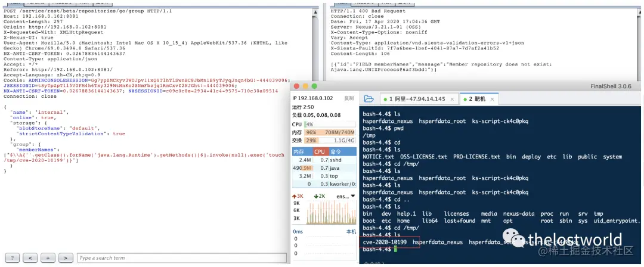The height and width of the screenshot is (267, 644).
Task: Click the 'Connection: close' line in the request
Action: tap(30, 96)
